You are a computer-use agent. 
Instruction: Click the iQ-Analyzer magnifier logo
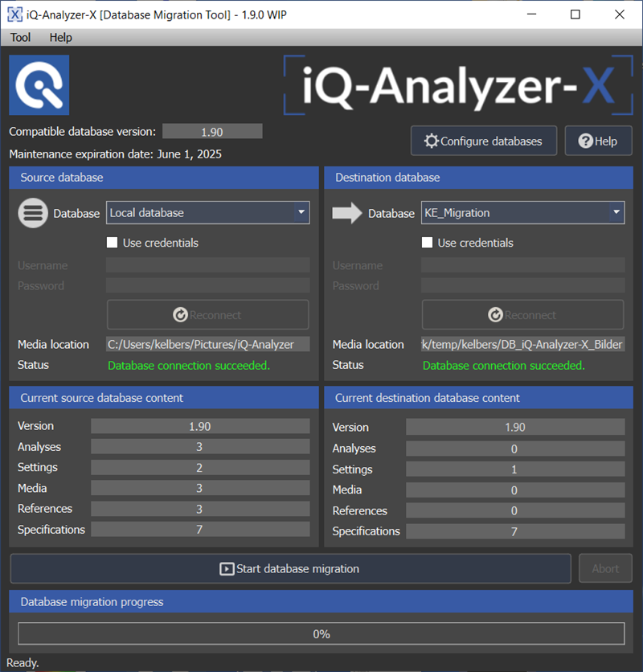pos(39,85)
